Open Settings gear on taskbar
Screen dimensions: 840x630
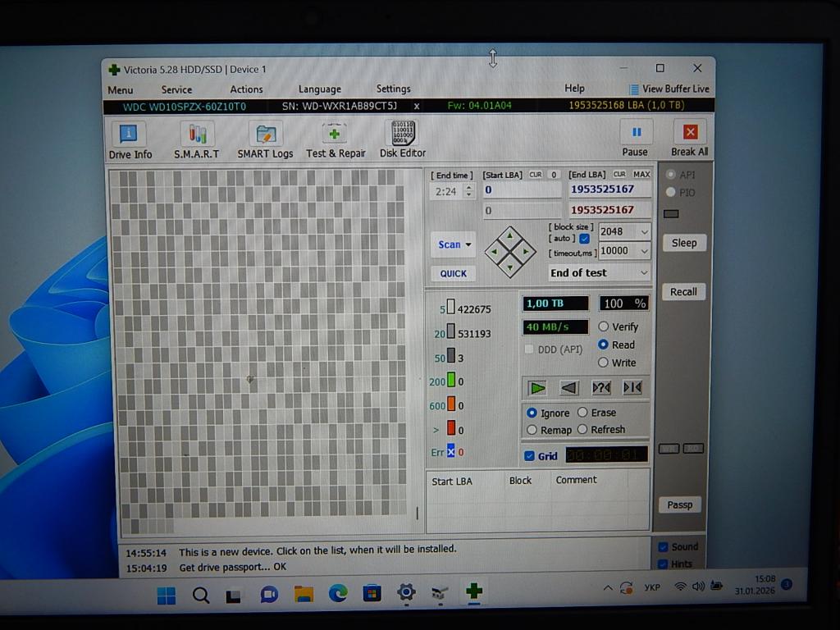406,592
